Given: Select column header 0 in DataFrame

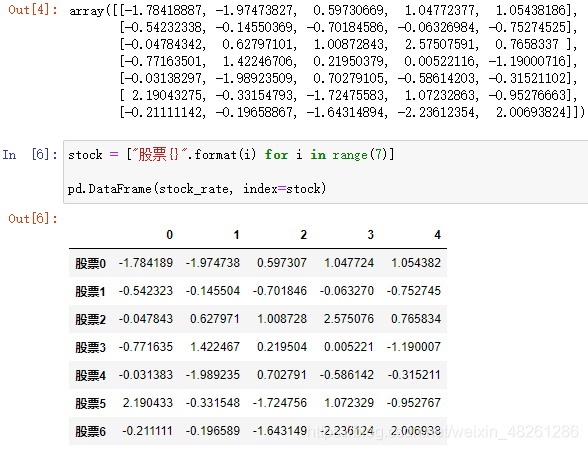Looking at the screenshot, I should [x=170, y=235].
